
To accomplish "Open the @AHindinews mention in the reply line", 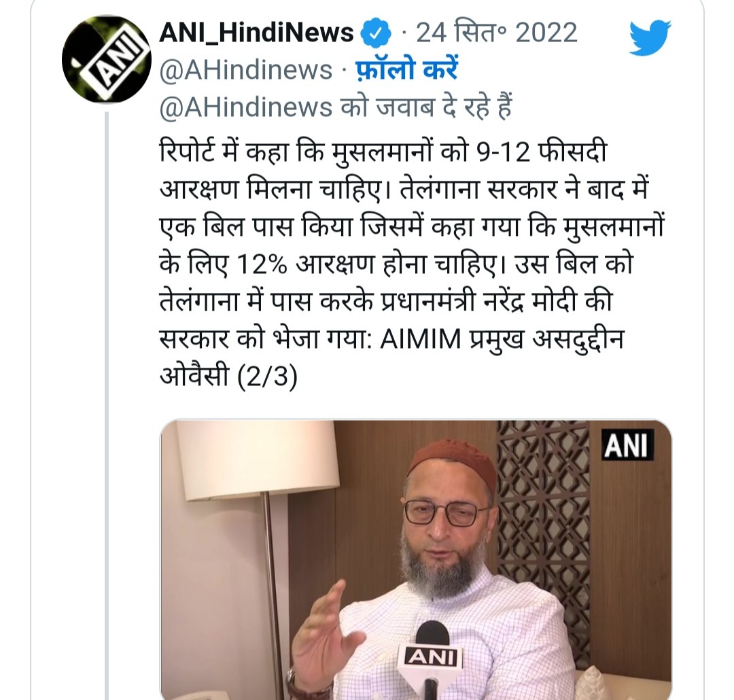I will (246, 107).
